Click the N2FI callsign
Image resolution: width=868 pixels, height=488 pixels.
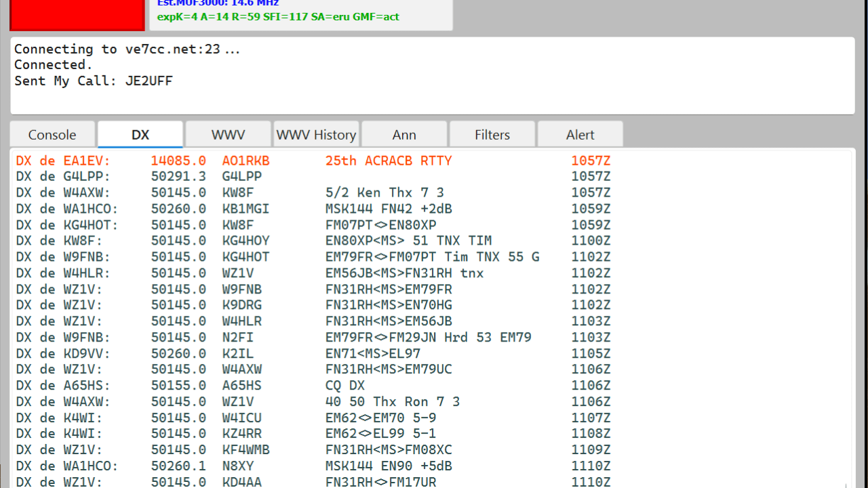click(x=237, y=338)
